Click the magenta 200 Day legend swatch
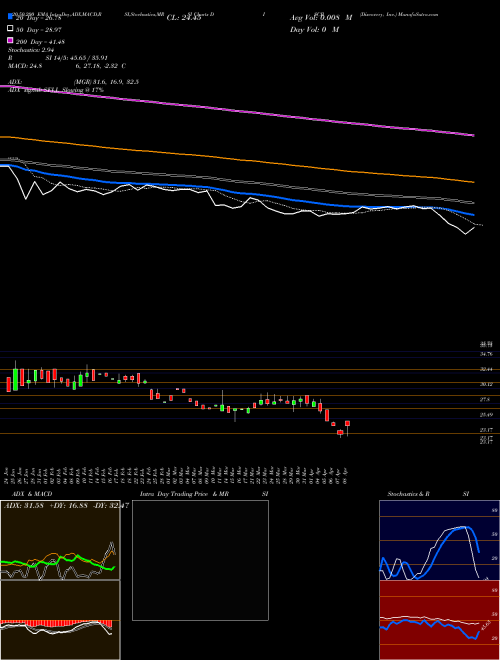 pyautogui.click(x=10, y=41)
